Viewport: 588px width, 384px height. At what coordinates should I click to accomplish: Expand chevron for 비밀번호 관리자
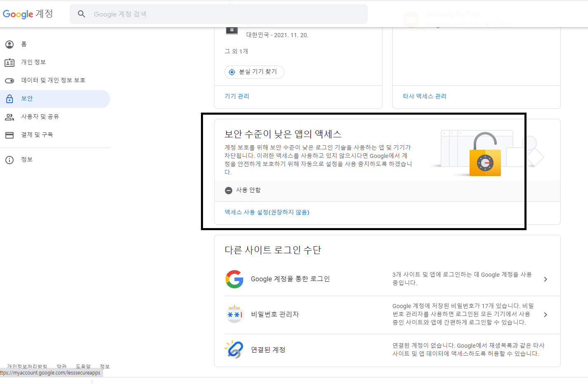pos(545,315)
